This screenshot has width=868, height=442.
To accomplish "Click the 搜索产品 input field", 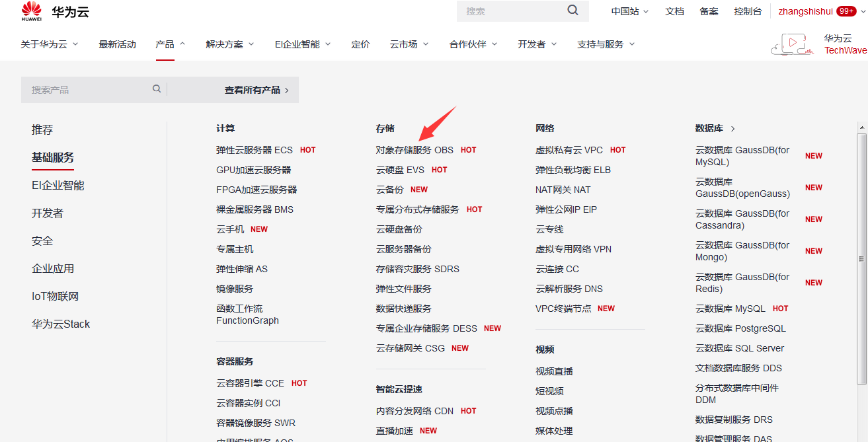I will click(86, 89).
